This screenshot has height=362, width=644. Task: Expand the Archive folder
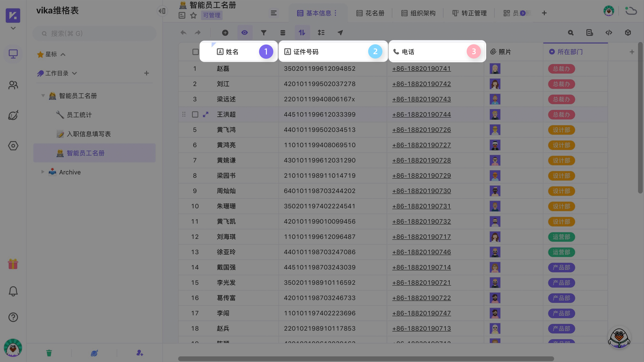pos(43,172)
